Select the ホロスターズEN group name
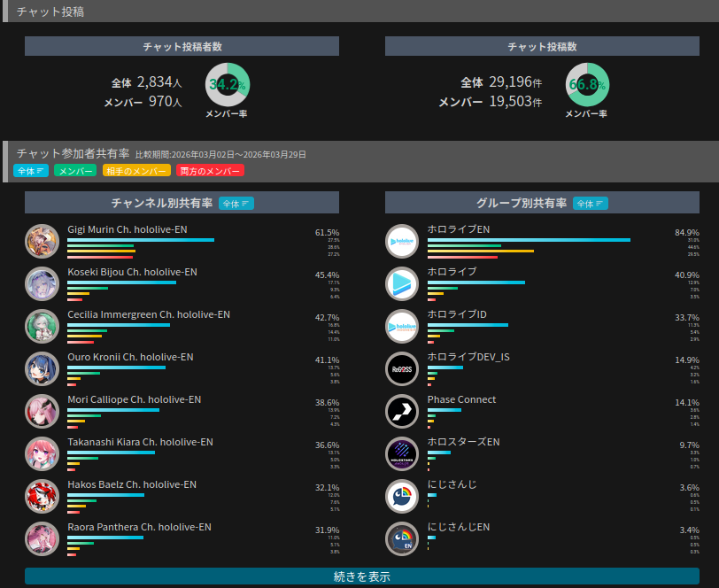The image size is (719, 588). point(464,442)
